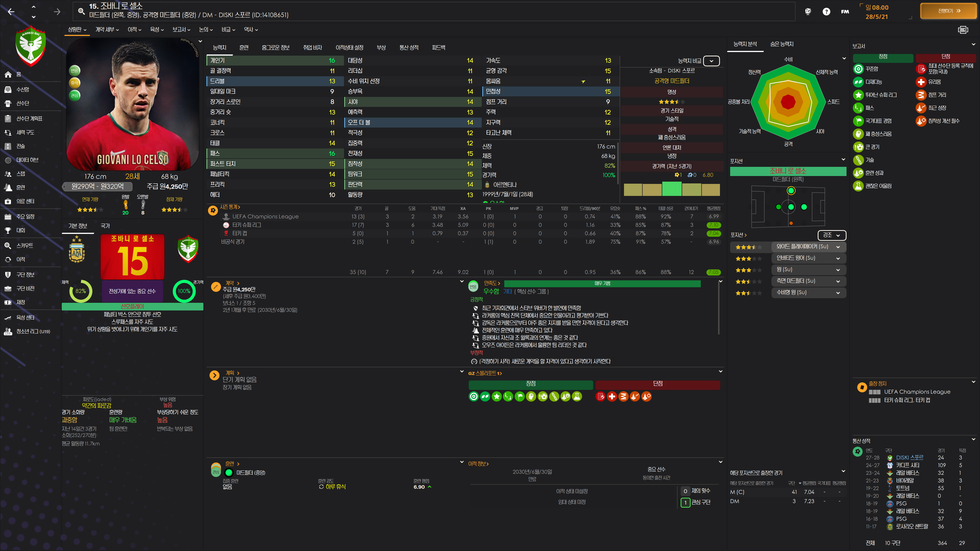Select the 미드필더 (중앙) training position indicator

[x=229, y=472]
